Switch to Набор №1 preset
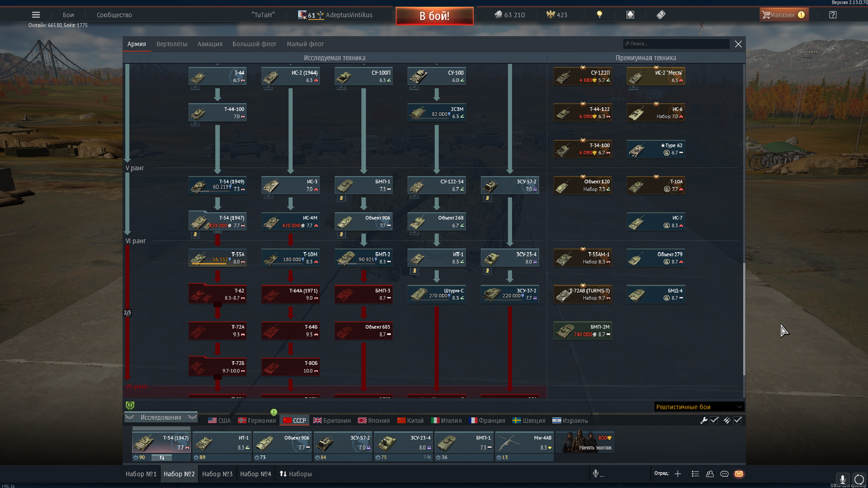868x488 pixels. point(141,474)
